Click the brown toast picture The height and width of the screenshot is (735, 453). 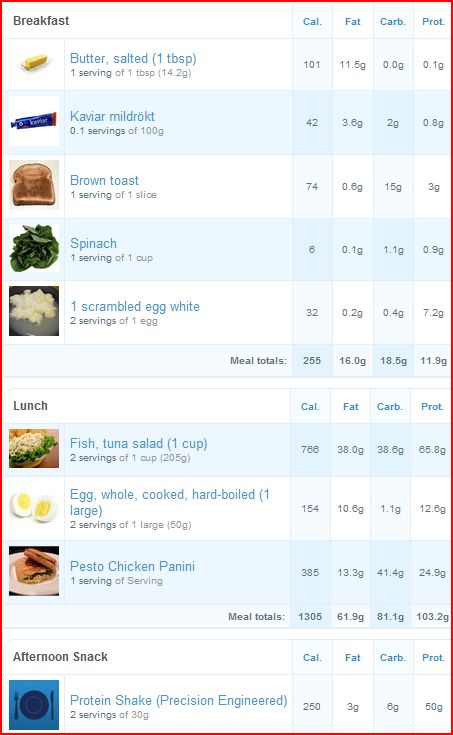click(34, 185)
